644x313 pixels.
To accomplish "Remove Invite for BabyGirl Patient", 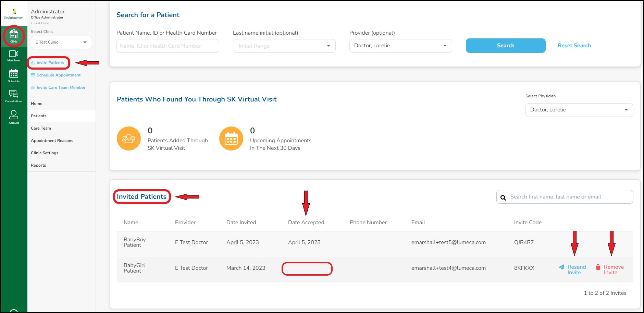I will point(610,270).
